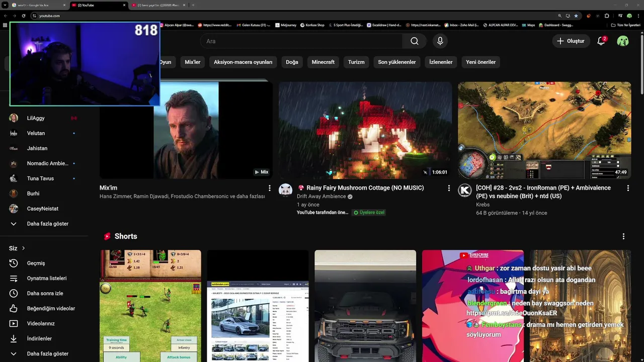Select Aksiyon-macera oyunları filter chip

tap(243, 62)
